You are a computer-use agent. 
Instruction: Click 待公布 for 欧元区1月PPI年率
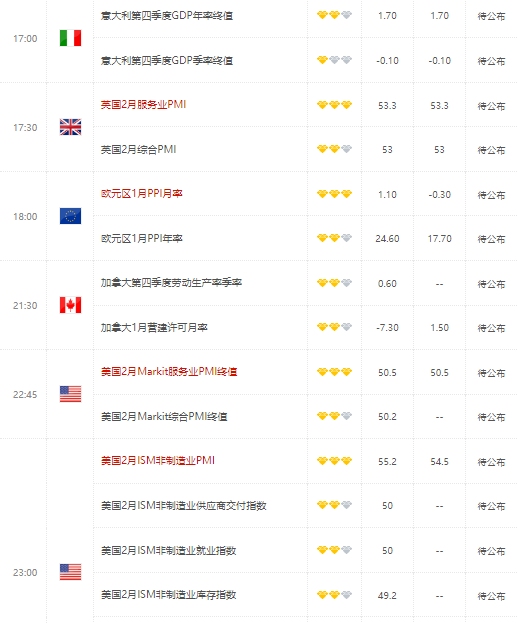click(x=491, y=239)
